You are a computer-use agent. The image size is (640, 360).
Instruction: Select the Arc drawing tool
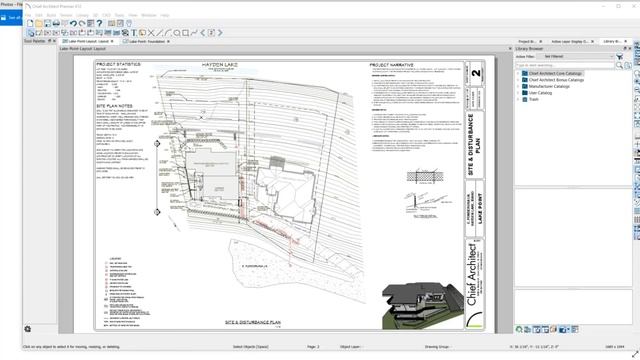tap(168, 33)
